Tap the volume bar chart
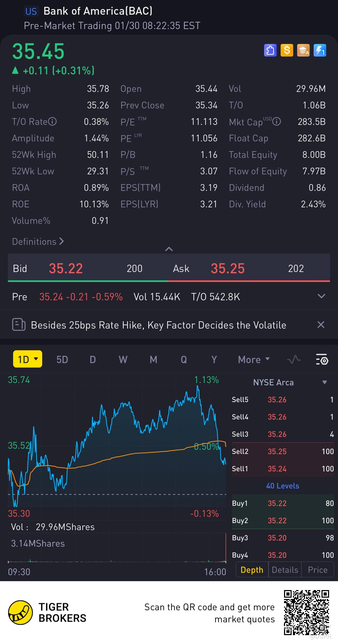This screenshot has width=338, height=644. tap(117, 548)
